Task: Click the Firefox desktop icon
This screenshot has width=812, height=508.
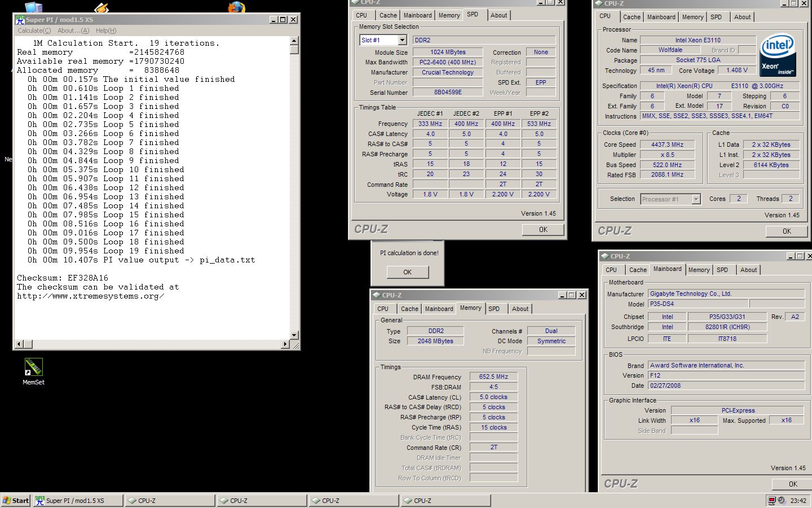Action: coord(236,7)
